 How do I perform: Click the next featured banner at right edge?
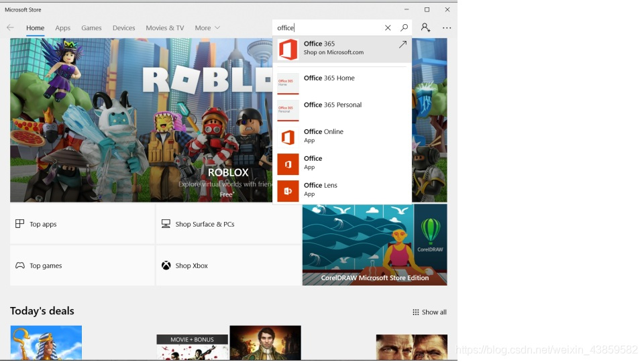tap(429, 120)
